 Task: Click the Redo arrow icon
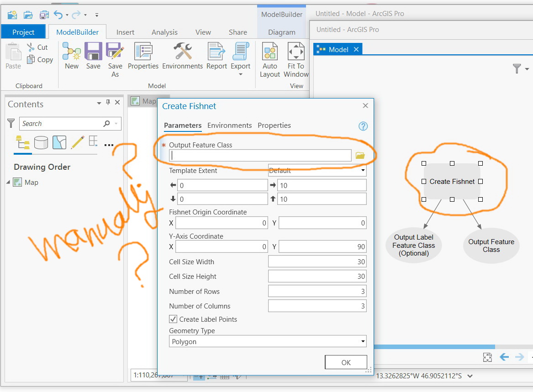(76, 15)
